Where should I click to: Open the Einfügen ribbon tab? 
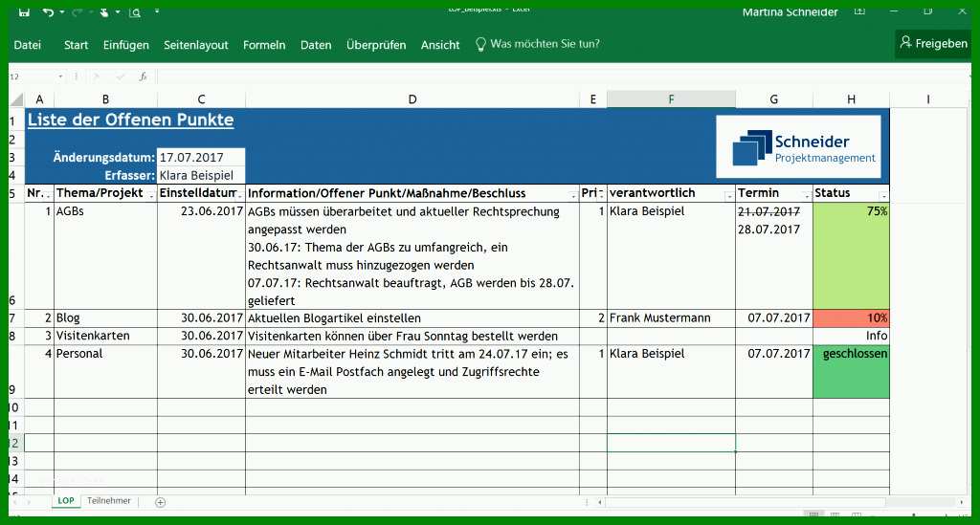click(x=126, y=45)
